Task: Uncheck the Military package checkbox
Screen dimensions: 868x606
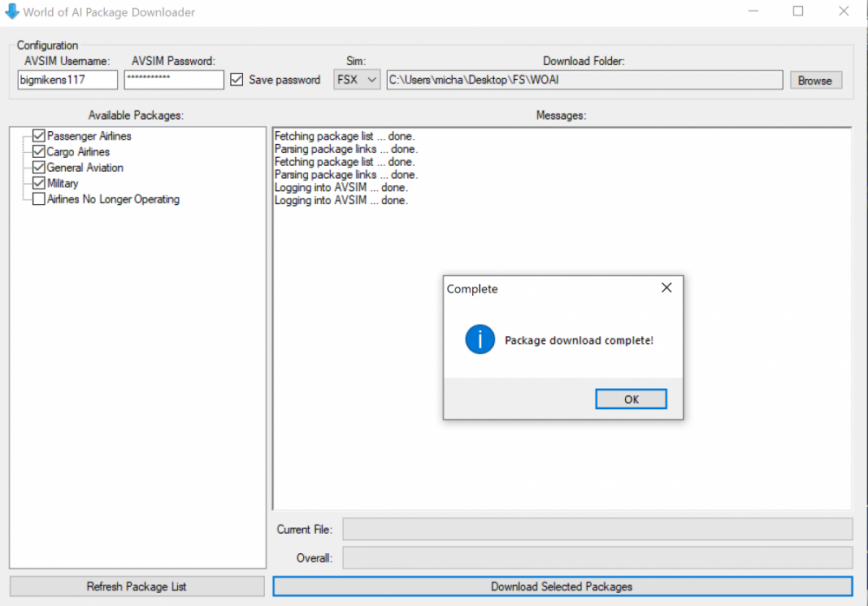Action: [x=38, y=183]
